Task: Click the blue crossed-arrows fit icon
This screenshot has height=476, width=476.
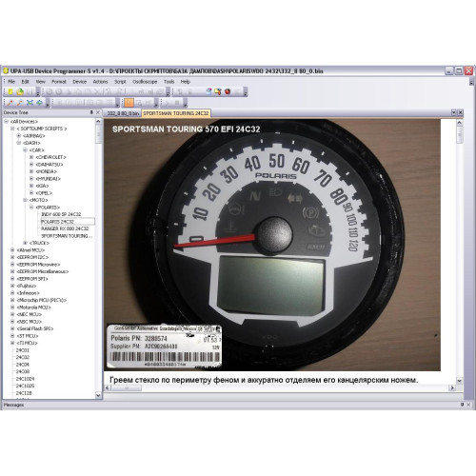Action: coord(30,103)
